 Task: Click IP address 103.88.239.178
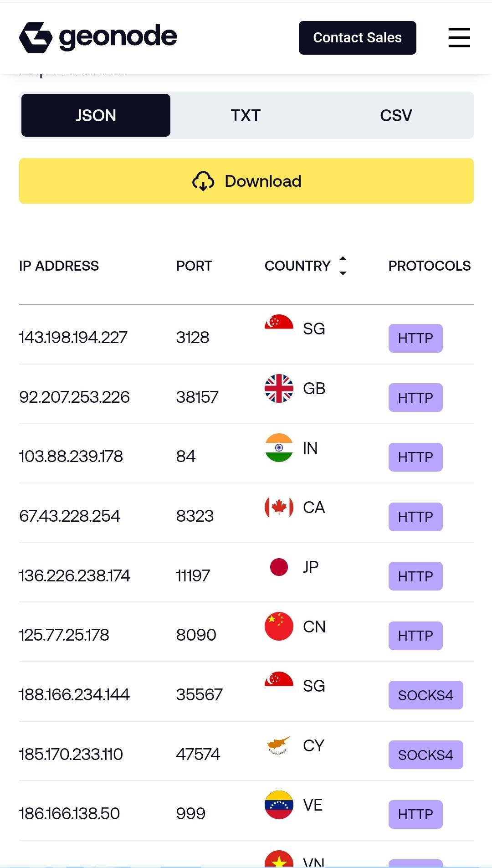[x=71, y=457]
